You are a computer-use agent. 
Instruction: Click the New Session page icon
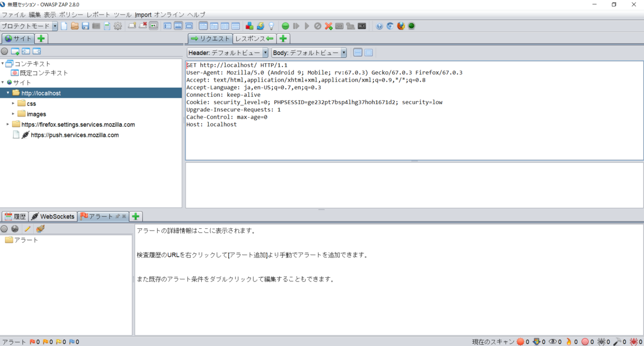[64, 26]
